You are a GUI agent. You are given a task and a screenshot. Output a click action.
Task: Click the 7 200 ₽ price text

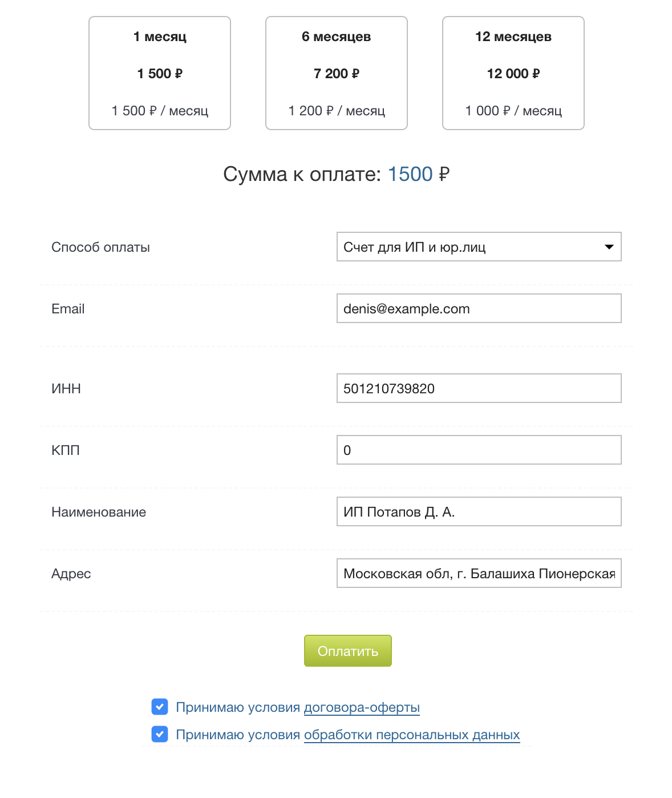pyautogui.click(x=337, y=74)
